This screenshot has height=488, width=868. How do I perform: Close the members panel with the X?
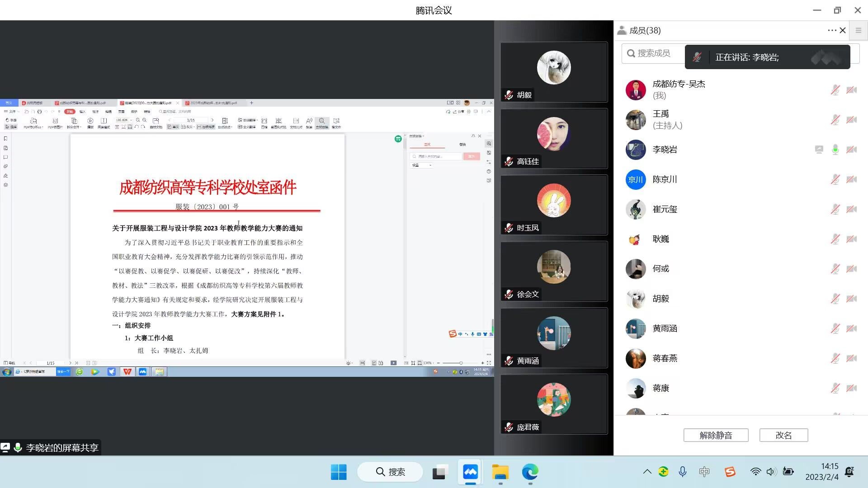coord(843,30)
